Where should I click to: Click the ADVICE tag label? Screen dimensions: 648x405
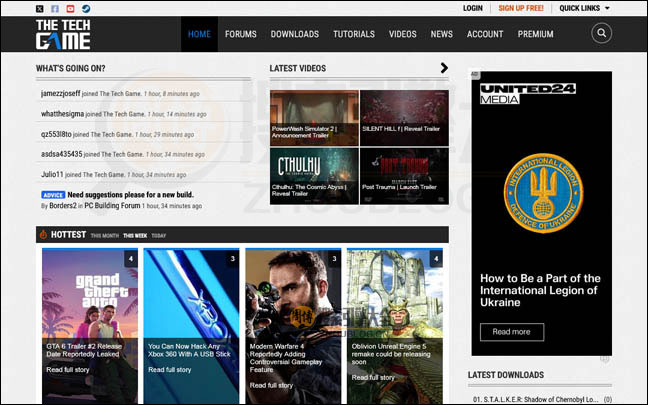coord(53,195)
